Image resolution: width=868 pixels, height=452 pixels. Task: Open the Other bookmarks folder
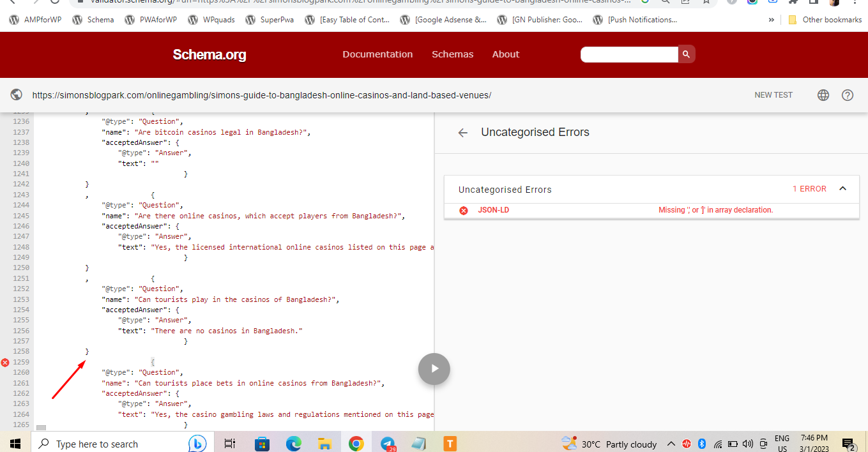(x=825, y=20)
